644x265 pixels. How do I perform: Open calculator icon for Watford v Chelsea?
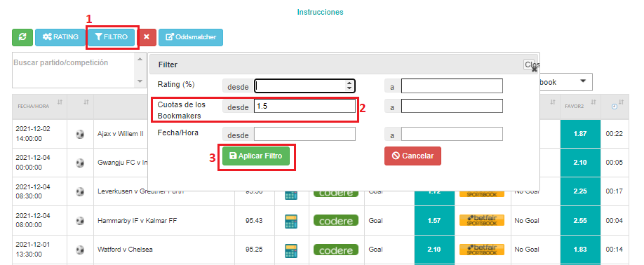(x=291, y=250)
